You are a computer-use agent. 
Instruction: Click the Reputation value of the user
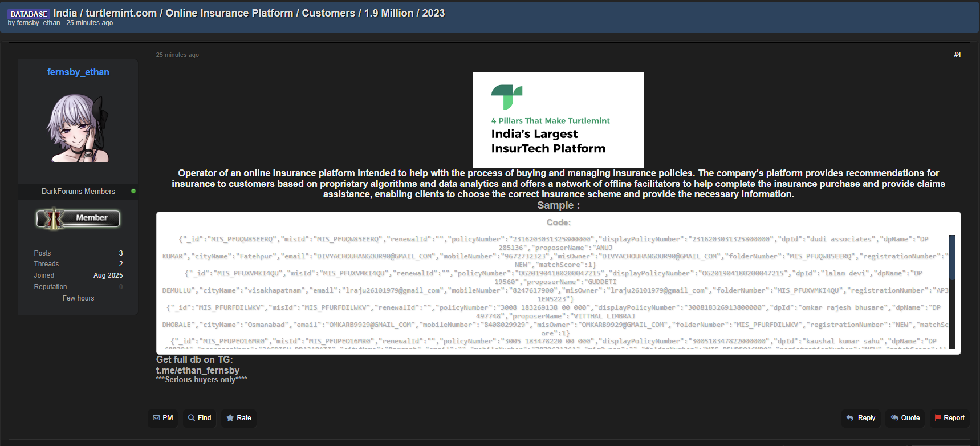coord(121,287)
